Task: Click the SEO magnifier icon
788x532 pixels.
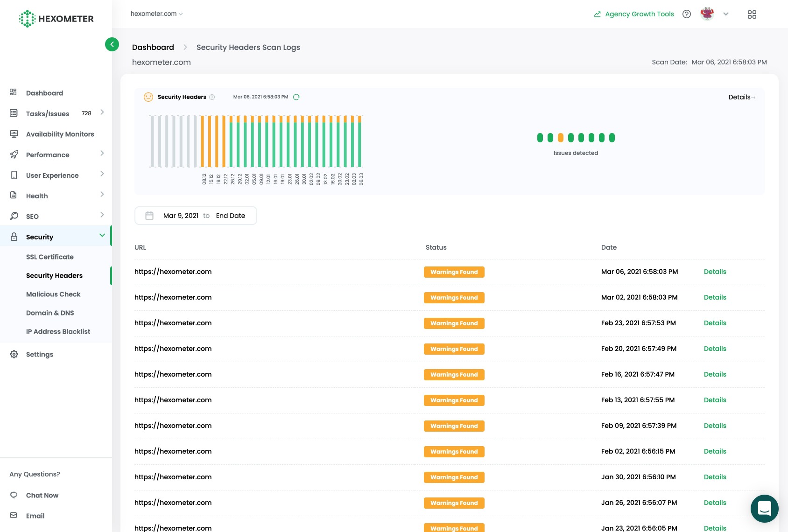Action: pyautogui.click(x=14, y=216)
